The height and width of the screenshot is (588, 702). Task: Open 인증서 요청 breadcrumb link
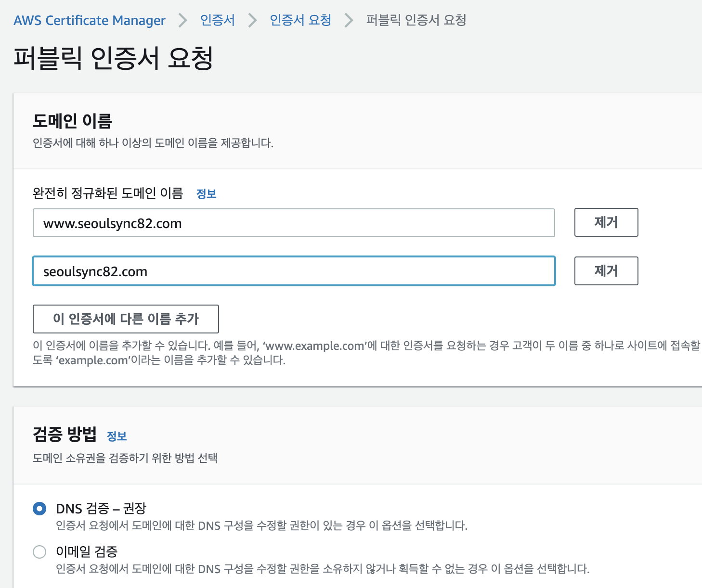[x=300, y=20]
